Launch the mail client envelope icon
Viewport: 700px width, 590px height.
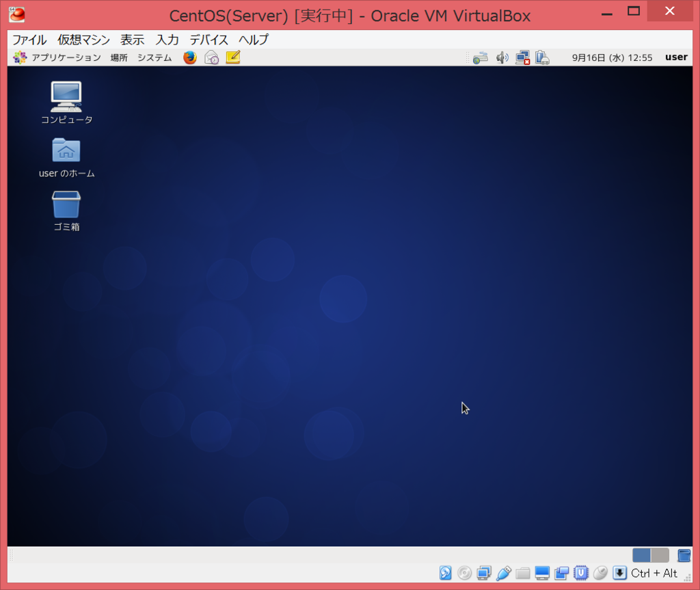pos(212,57)
